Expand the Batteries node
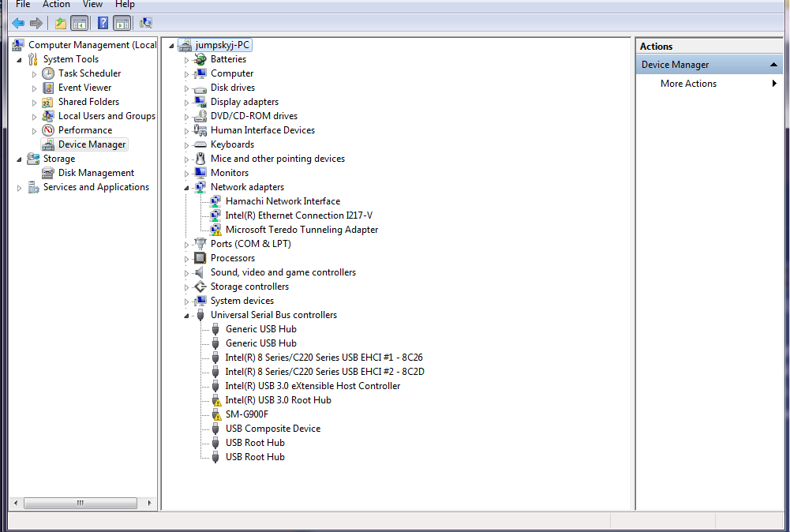This screenshot has width=790, height=532. point(186,60)
